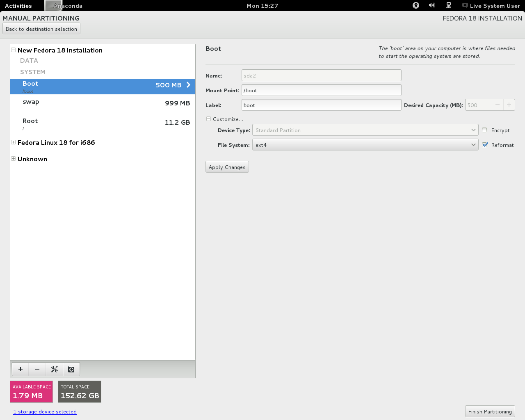Click the AVAILABLE SPACE 1.79 MB box
This screenshot has height=420, width=525.
[x=32, y=392]
